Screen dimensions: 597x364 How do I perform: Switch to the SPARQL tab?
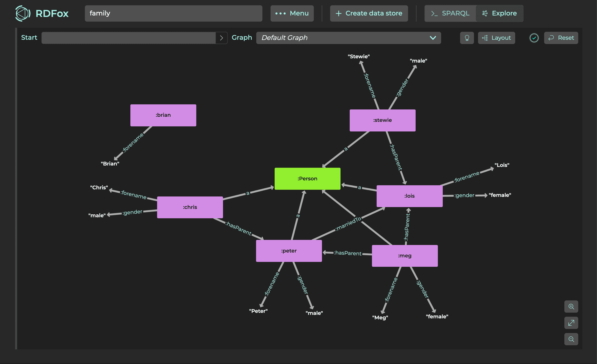pyautogui.click(x=450, y=13)
